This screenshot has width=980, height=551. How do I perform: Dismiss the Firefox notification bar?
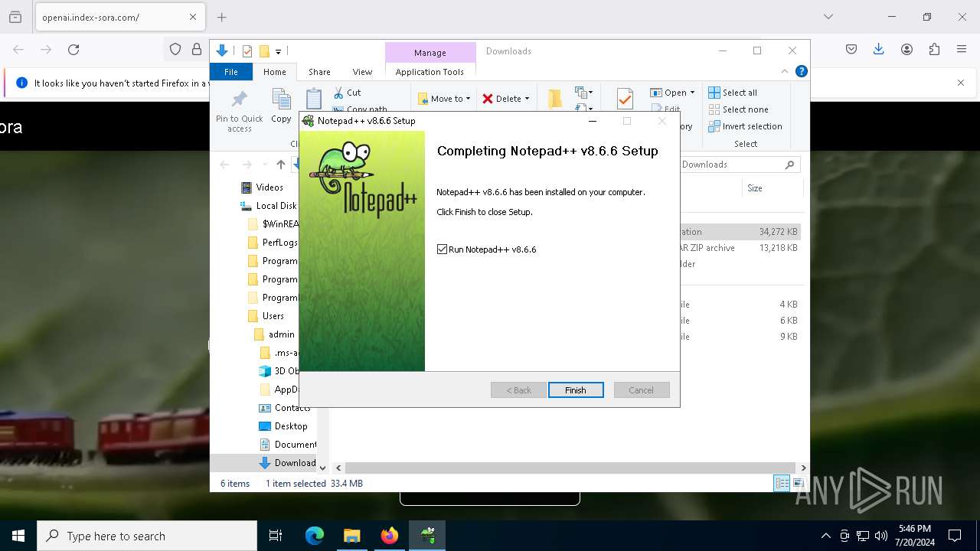[961, 83]
